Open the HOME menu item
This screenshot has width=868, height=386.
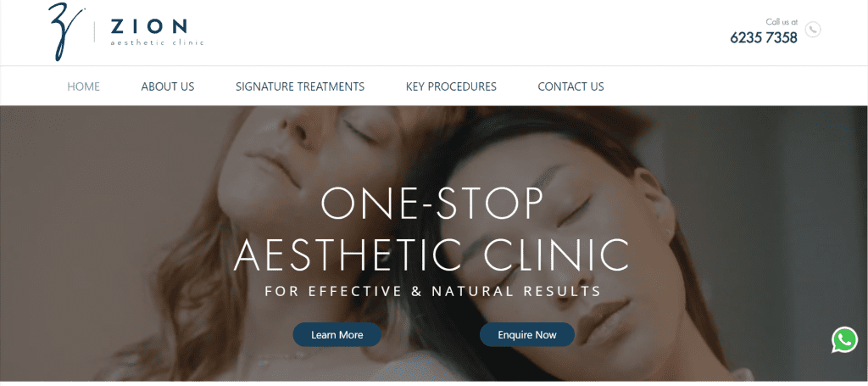[84, 87]
